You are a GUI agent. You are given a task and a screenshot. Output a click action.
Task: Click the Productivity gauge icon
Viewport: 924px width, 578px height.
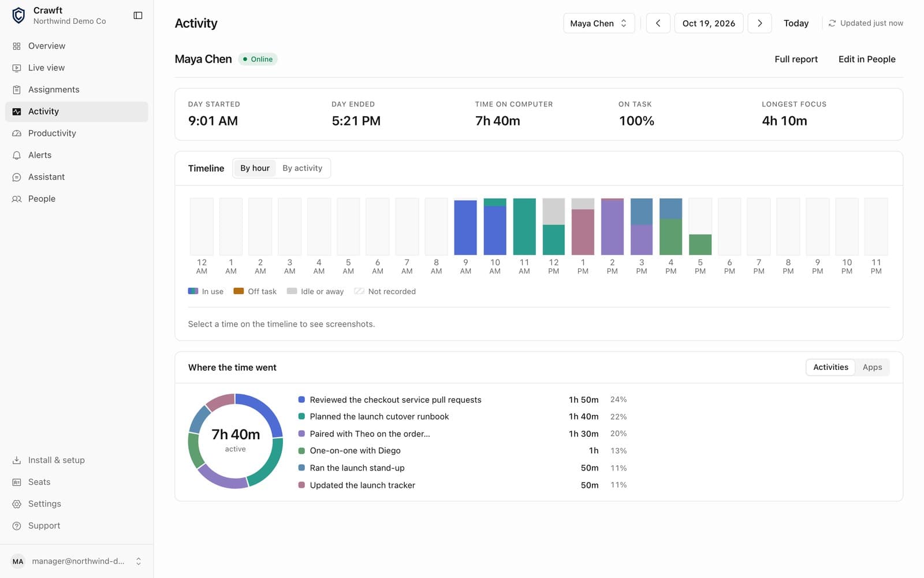point(17,134)
